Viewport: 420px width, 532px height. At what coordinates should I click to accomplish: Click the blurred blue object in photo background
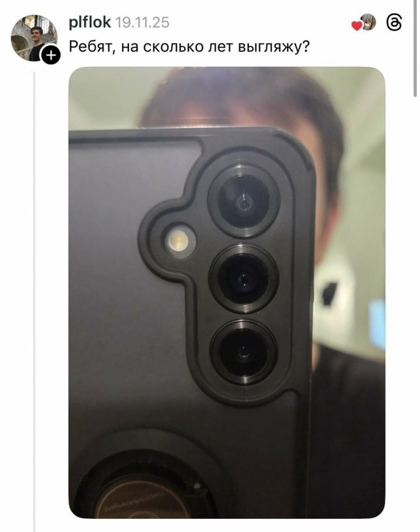377,324
